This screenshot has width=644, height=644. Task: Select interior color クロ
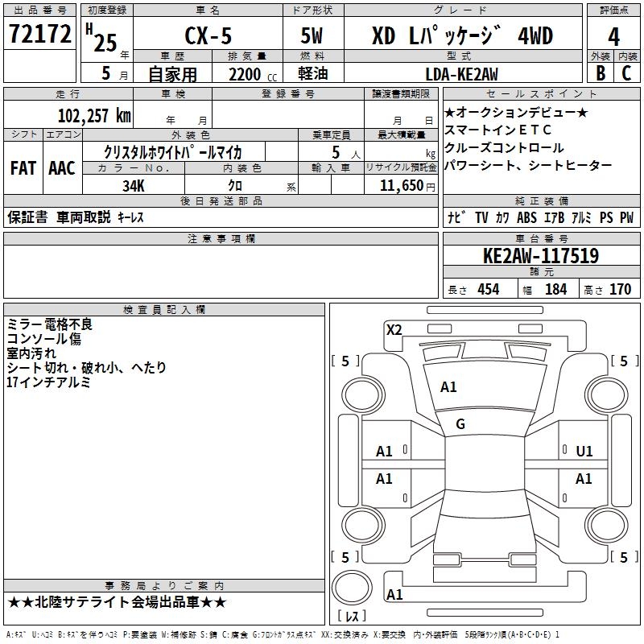(235, 186)
